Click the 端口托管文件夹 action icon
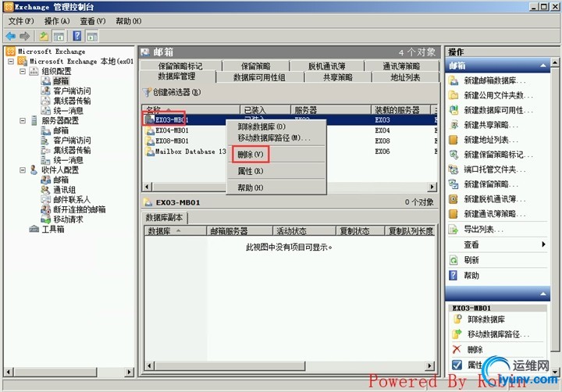 [454, 169]
